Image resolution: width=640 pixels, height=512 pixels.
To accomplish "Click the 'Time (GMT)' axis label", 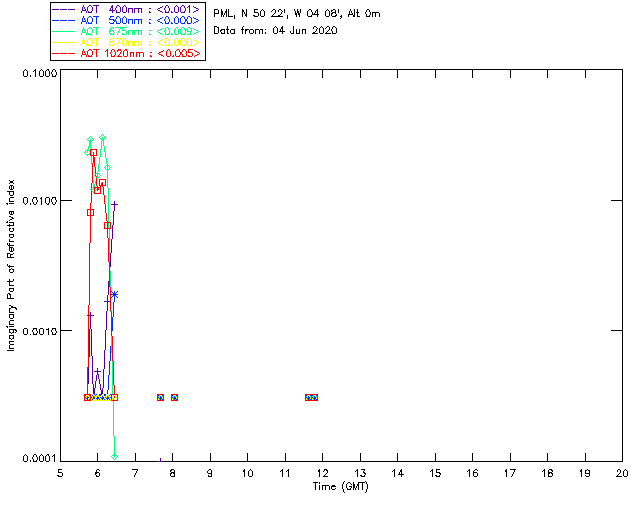I will [x=340, y=487].
